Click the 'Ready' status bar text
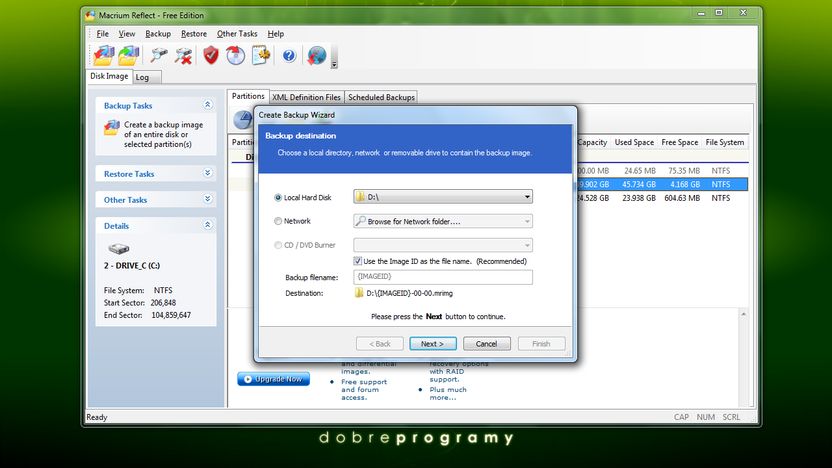 pos(97,417)
